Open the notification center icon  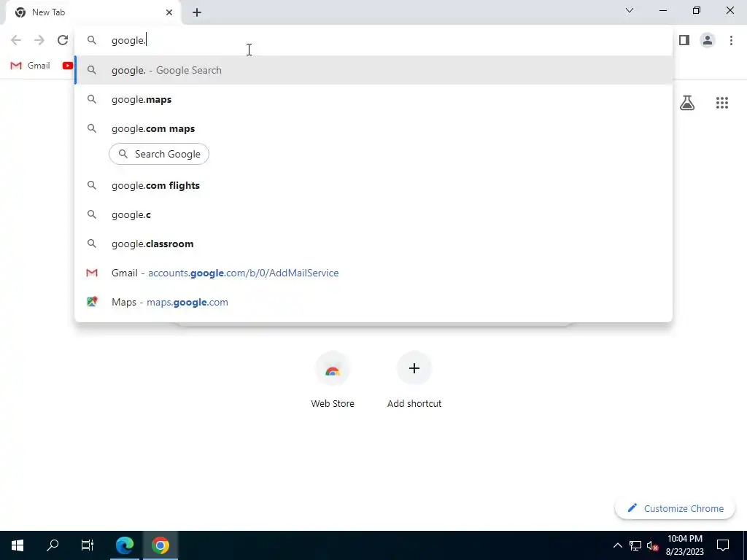tap(723, 545)
